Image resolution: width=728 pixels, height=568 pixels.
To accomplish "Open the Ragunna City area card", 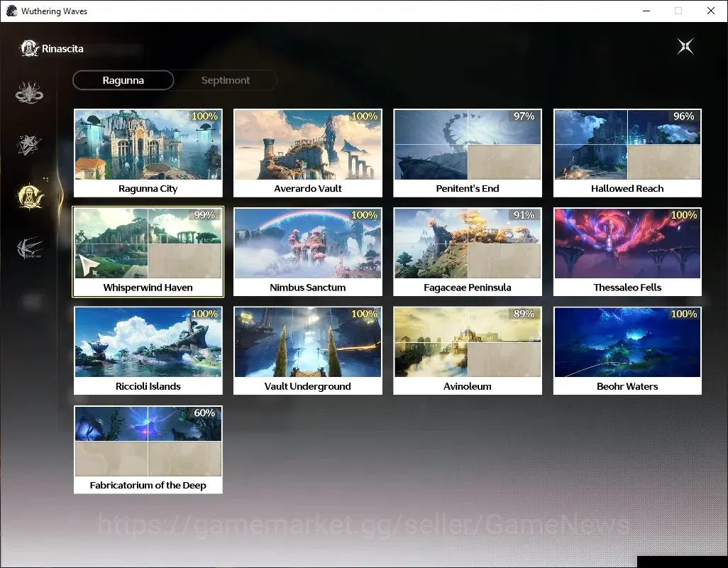I will coord(148,153).
